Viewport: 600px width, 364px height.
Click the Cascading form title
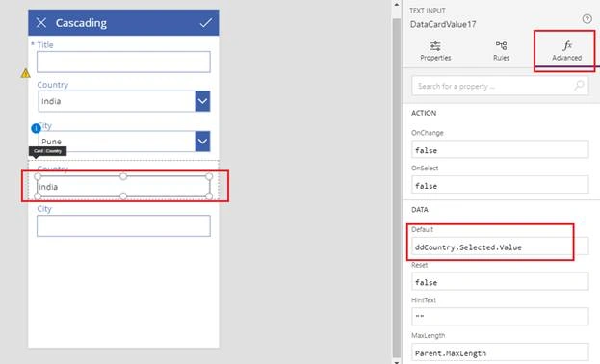81,23
